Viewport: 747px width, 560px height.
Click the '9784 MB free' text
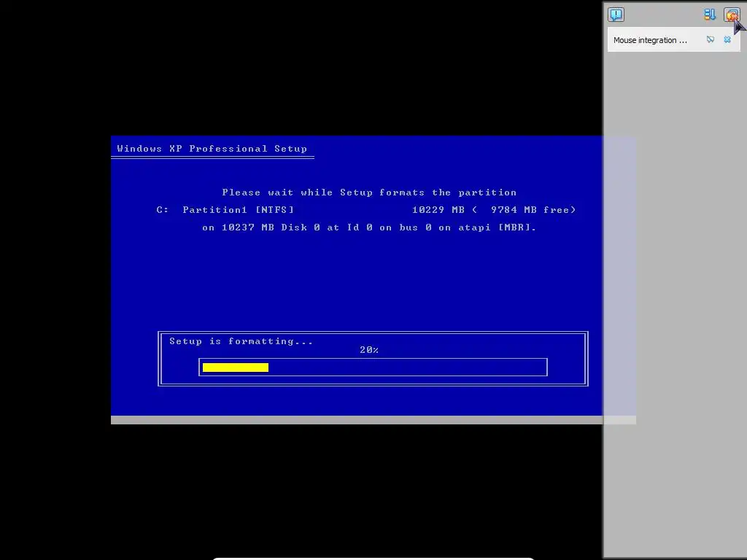coord(530,209)
